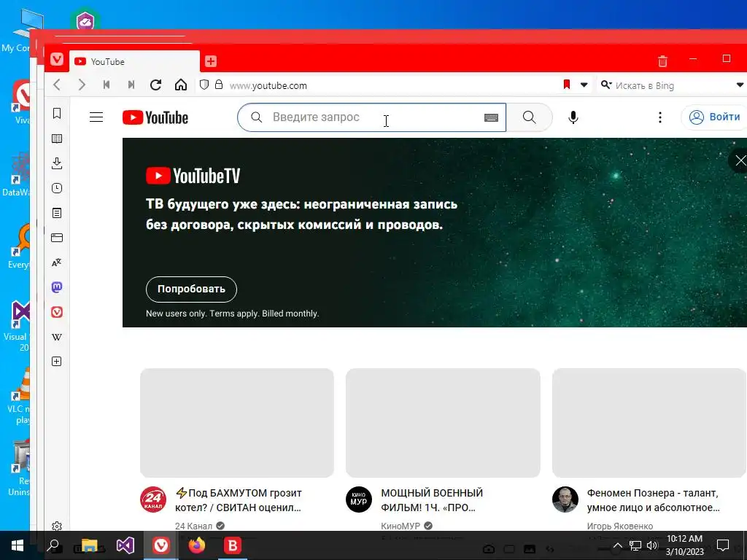This screenshot has width=747, height=560.
Task: Open the Vivaldi web panel
Action: (x=57, y=312)
